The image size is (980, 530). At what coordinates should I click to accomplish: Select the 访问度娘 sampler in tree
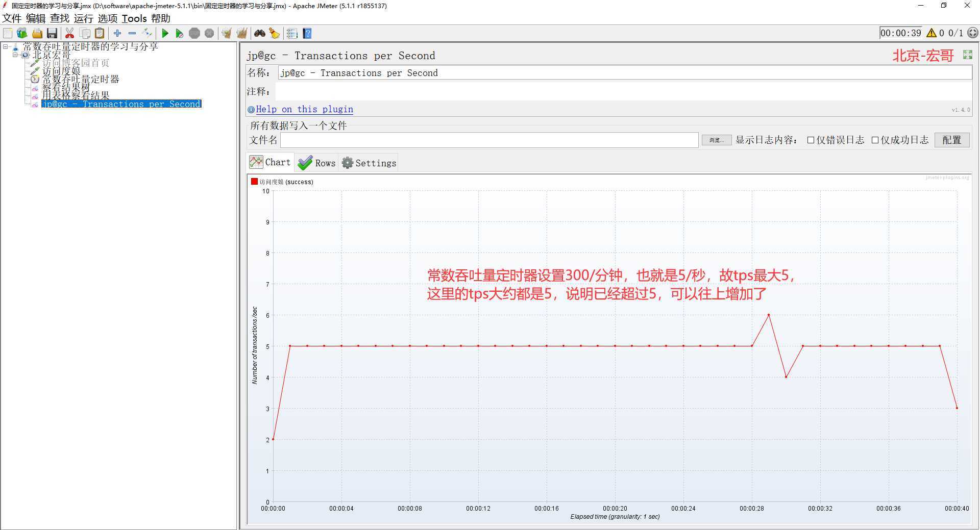pos(61,71)
